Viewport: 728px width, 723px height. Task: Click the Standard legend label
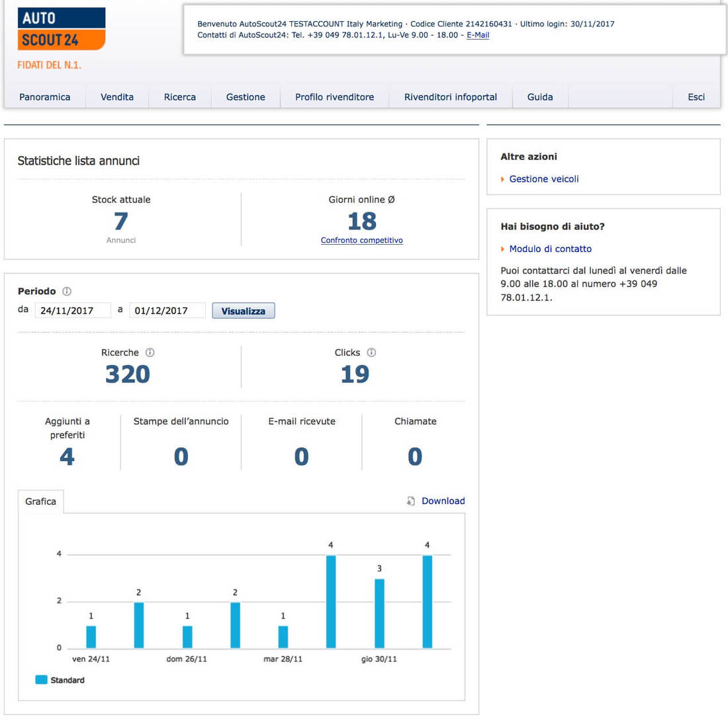click(68, 680)
